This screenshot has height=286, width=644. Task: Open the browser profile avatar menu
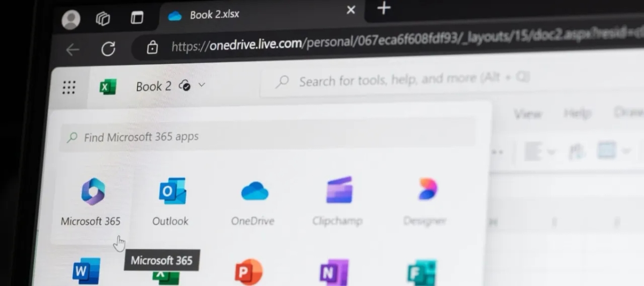click(71, 20)
